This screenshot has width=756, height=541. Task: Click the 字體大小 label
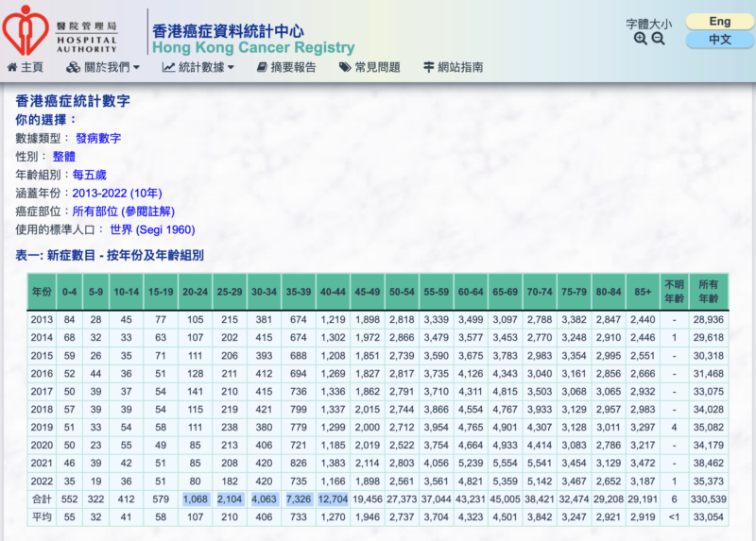(x=649, y=24)
